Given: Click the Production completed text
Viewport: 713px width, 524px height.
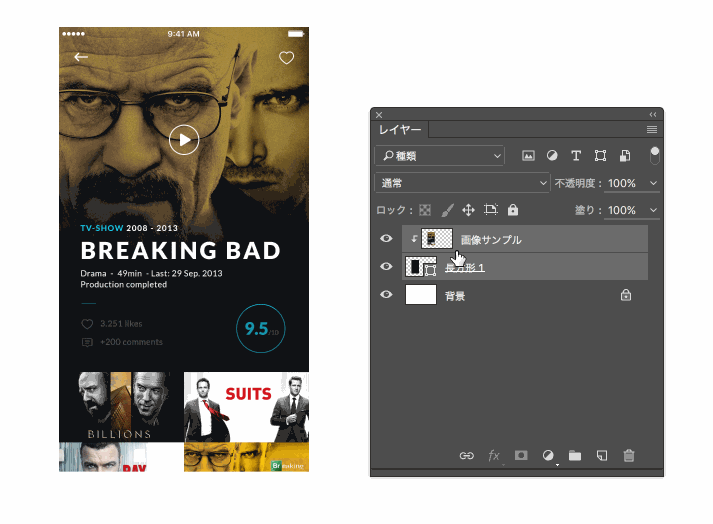Looking at the screenshot, I should [x=124, y=285].
